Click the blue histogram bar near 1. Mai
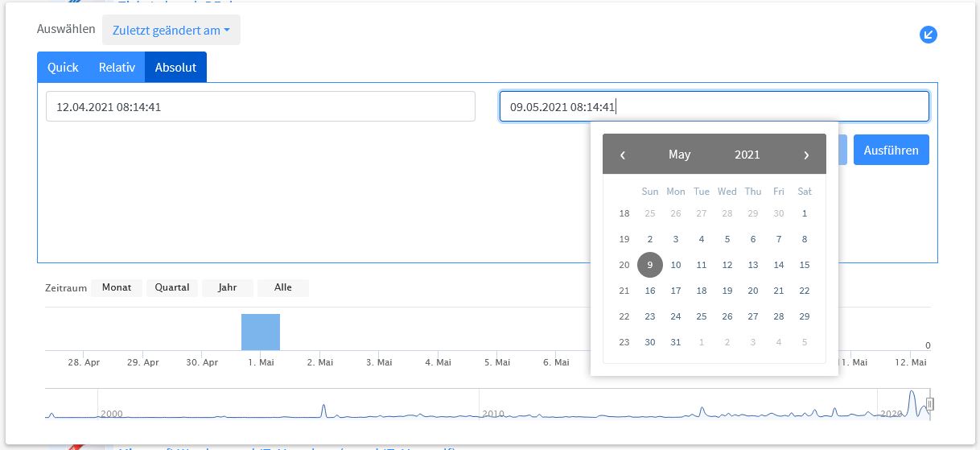The image size is (980, 450). pyautogui.click(x=261, y=332)
